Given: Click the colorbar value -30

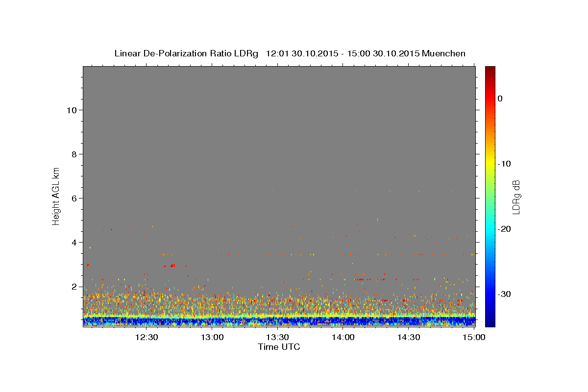Looking at the screenshot, I should 504,294.
